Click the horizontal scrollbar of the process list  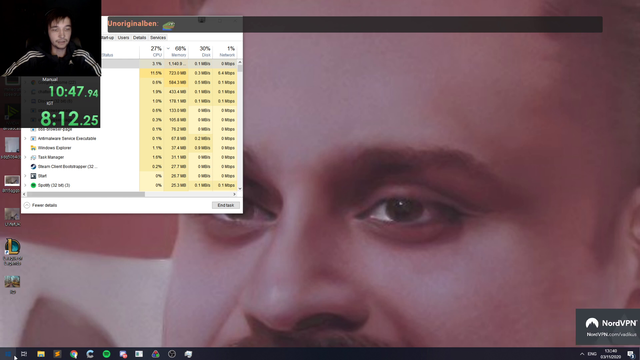tap(86, 194)
